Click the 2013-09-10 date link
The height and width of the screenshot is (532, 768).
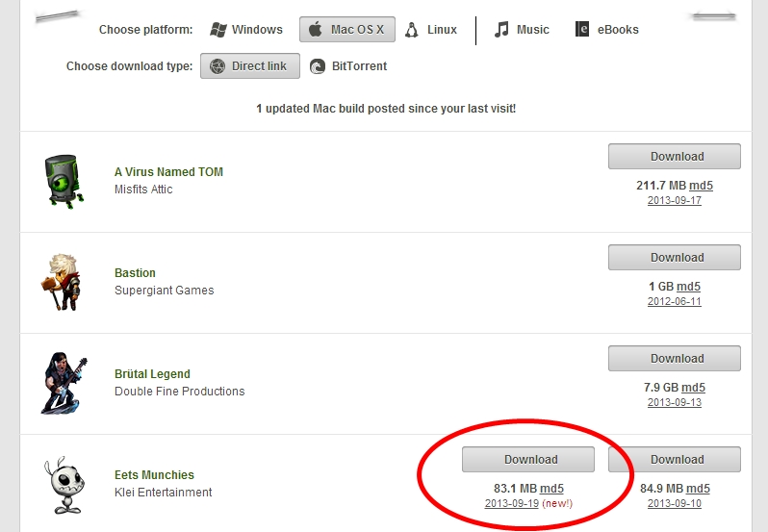click(x=675, y=503)
